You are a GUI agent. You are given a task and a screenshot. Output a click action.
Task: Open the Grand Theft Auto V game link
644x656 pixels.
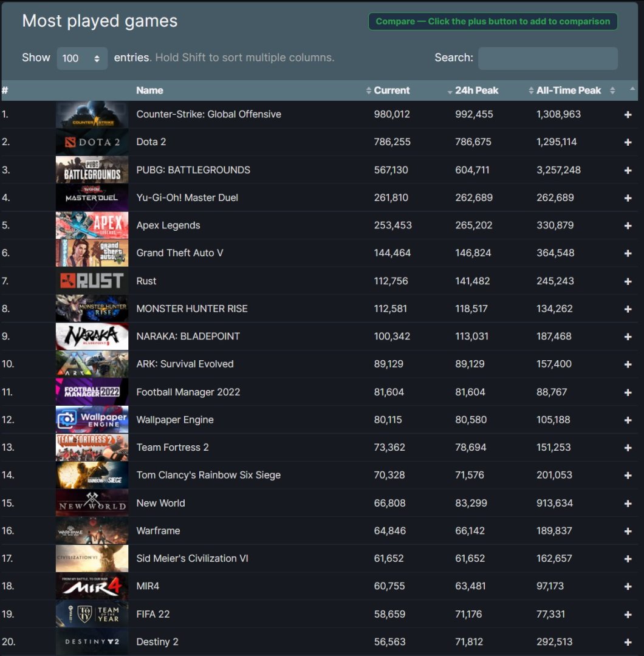pyautogui.click(x=179, y=253)
